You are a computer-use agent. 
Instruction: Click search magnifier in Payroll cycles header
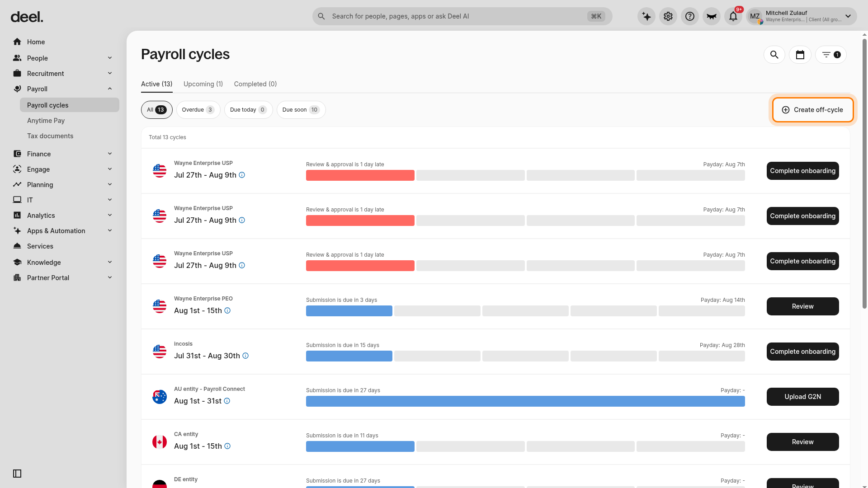point(774,55)
